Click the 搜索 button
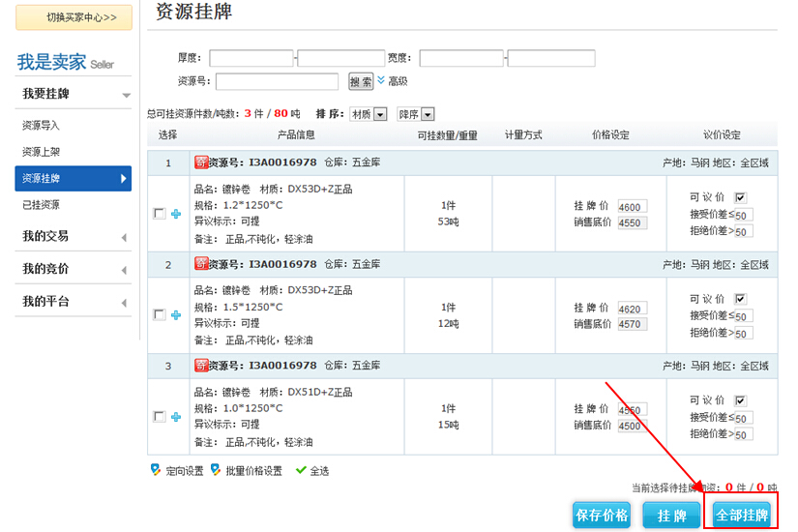 point(360,82)
